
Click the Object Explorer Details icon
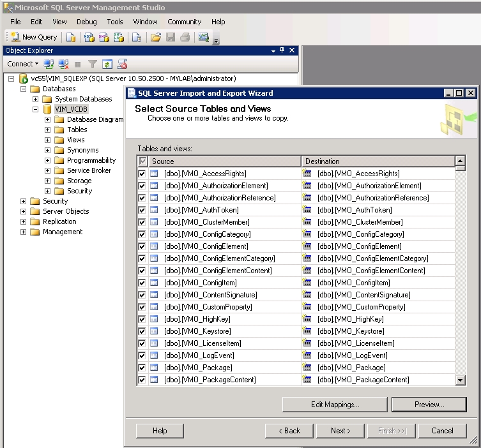point(122,64)
